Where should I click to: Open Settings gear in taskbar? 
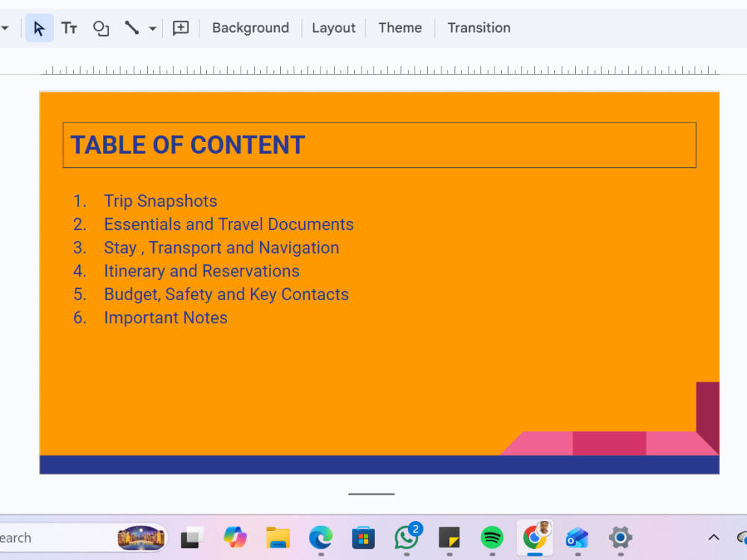click(620, 538)
